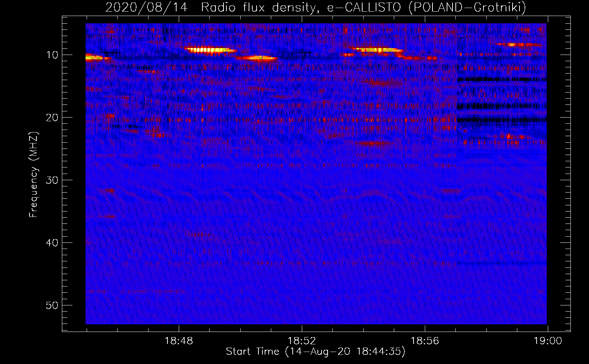Select the Frequency (MHZ) axis label
The width and height of the screenshot is (589, 364).
pos(33,175)
